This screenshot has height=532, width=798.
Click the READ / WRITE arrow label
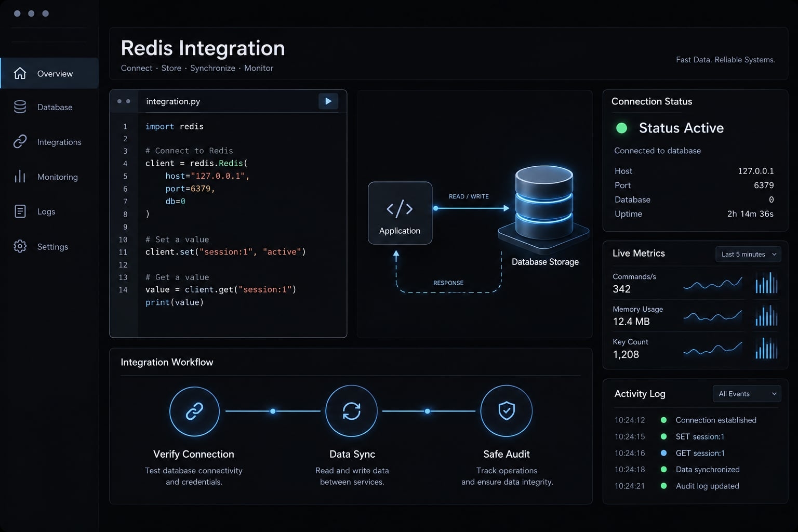click(x=469, y=196)
